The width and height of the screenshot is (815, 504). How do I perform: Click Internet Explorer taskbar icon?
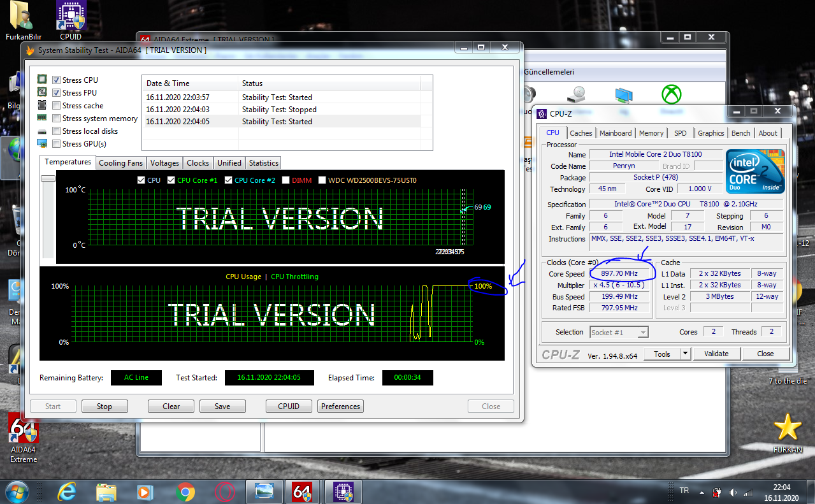[x=66, y=491]
